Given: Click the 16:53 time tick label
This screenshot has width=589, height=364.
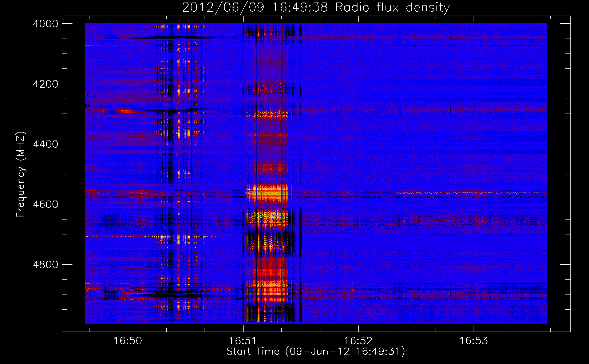Looking at the screenshot, I should pyautogui.click(x=473, y=341).
